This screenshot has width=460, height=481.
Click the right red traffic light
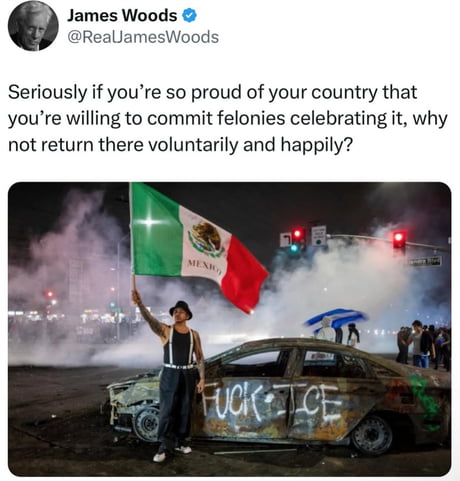pyautogui.click(x=399, y=239)
